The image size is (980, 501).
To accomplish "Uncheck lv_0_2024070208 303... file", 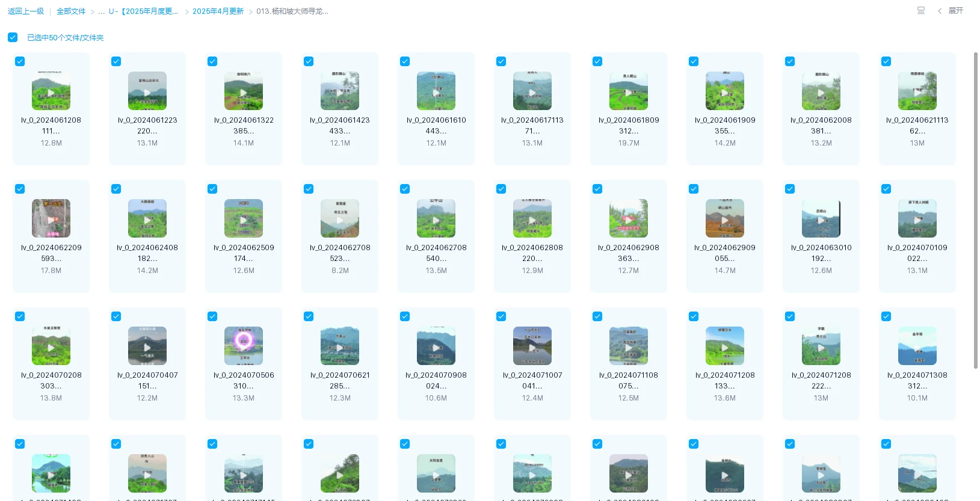I will (x=20, y=316).
